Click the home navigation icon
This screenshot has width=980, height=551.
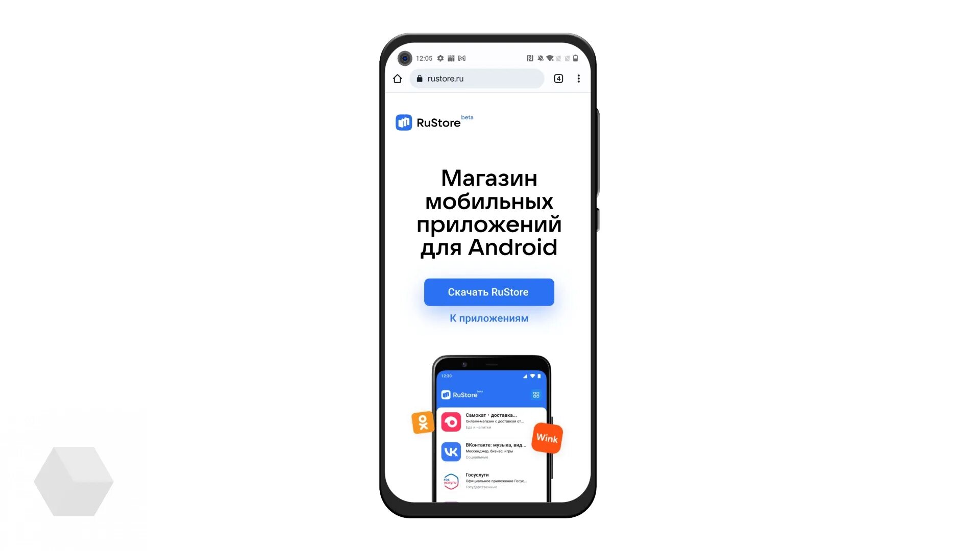[x=397, y=79]
